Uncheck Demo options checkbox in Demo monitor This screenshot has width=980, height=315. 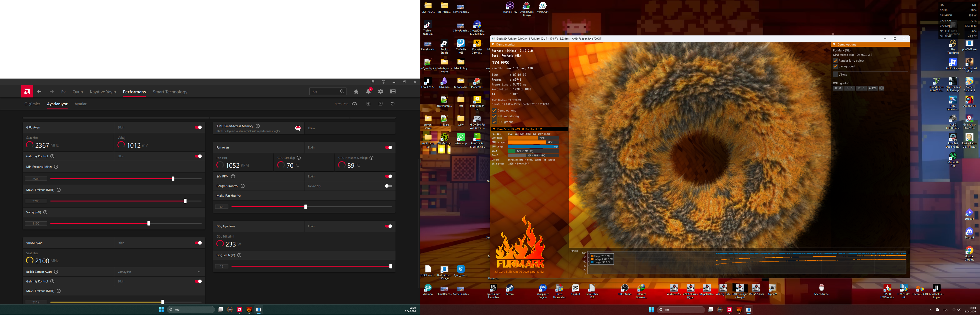coord(494,110)
